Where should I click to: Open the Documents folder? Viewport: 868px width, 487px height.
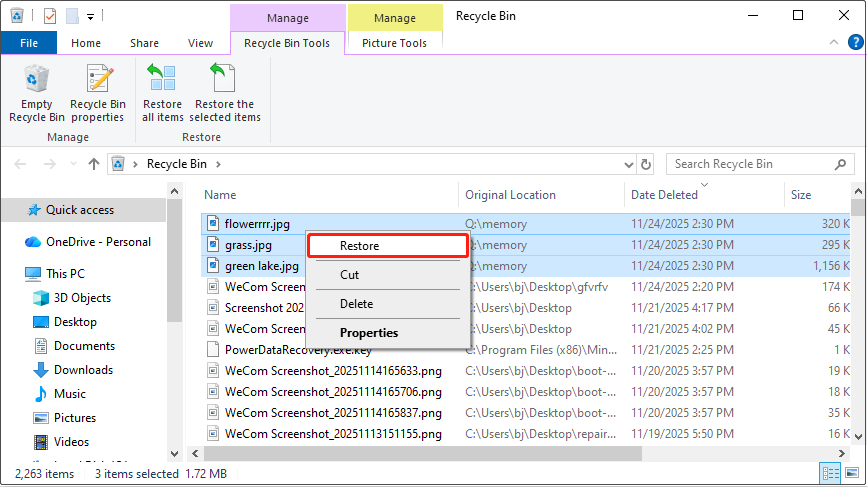pyautogui.click(x=74, y=346)
